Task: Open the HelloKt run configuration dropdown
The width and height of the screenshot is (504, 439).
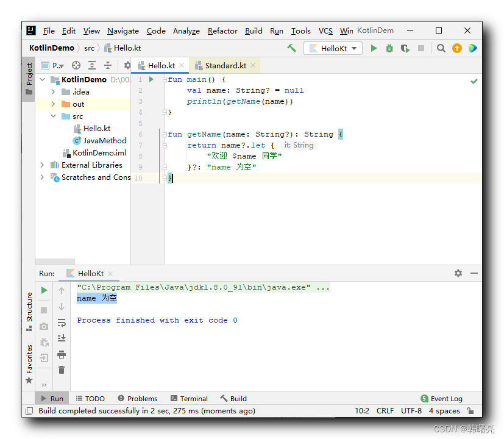Action: tap(333, 48)
